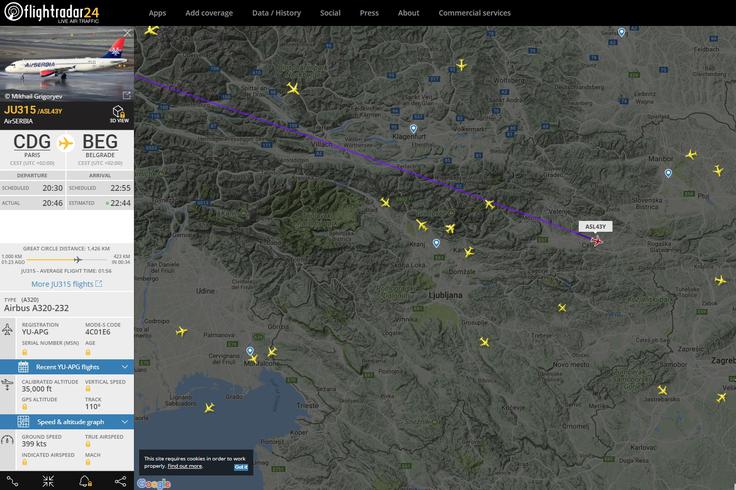This screenshot has width=736, height=490.
Task: Click the Air Serbia aircraft photo
Action: (67, 64)
